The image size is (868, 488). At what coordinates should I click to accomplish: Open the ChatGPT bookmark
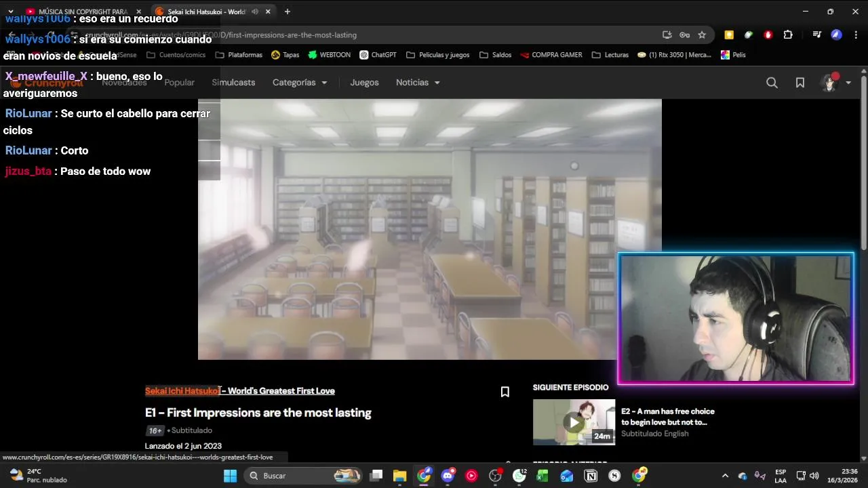(x=378, y=55)
